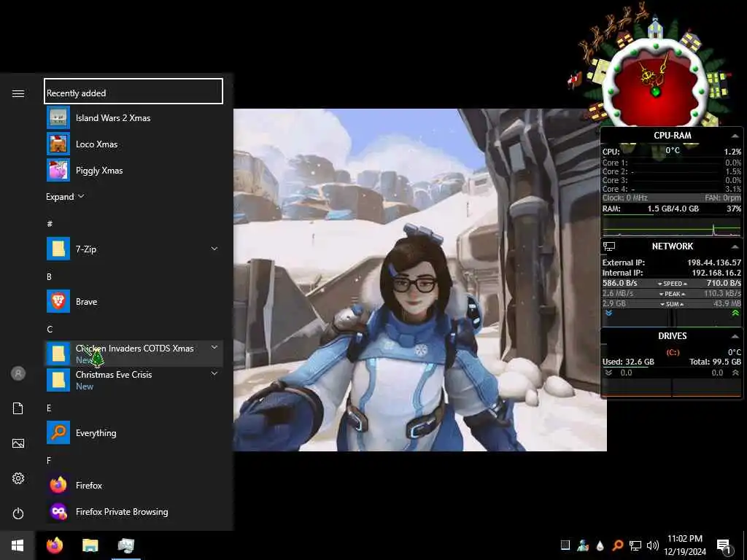Image resolution: width=747 pixels, height=560 pixels.
Task: Jump to the # letter group
Action: [50, 224]
